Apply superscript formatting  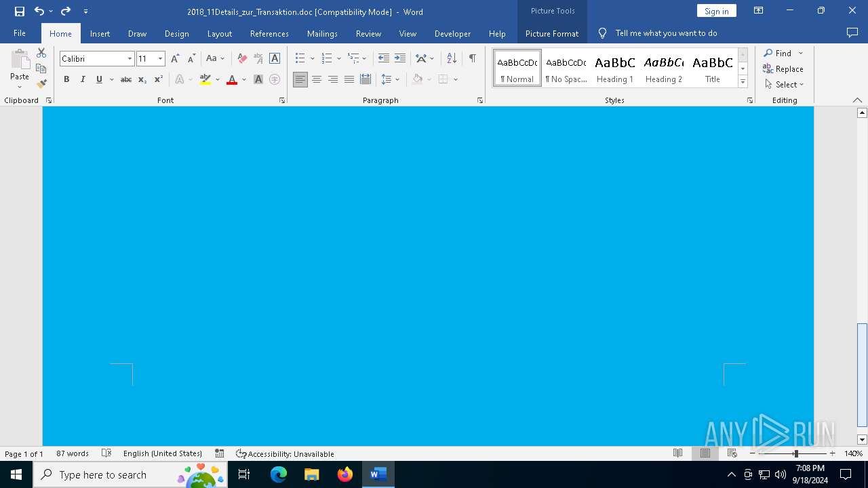159,79
